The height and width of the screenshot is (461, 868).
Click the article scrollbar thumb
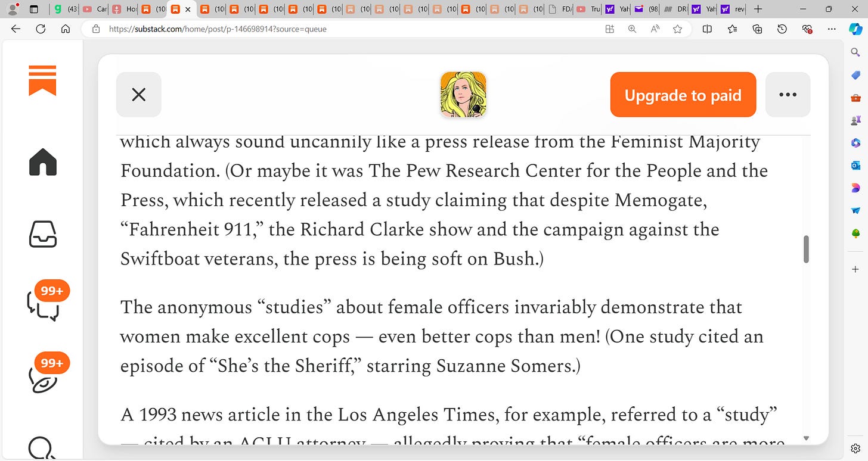point(807,249)
